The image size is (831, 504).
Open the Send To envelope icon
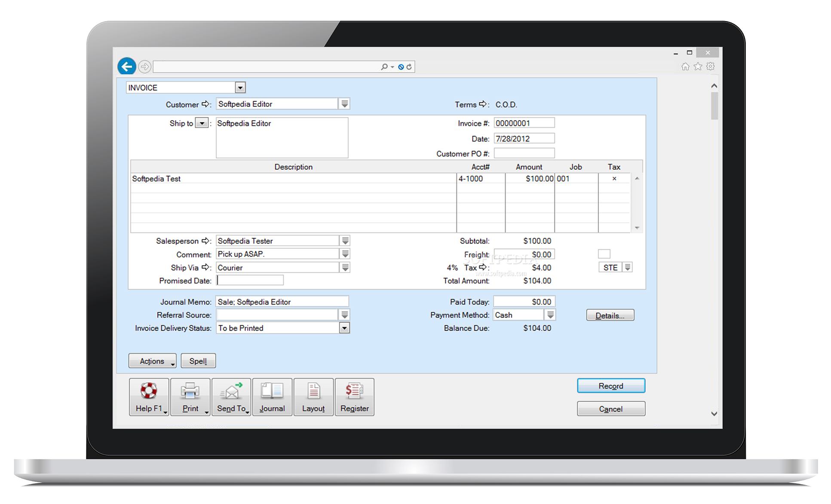(231, 391)
